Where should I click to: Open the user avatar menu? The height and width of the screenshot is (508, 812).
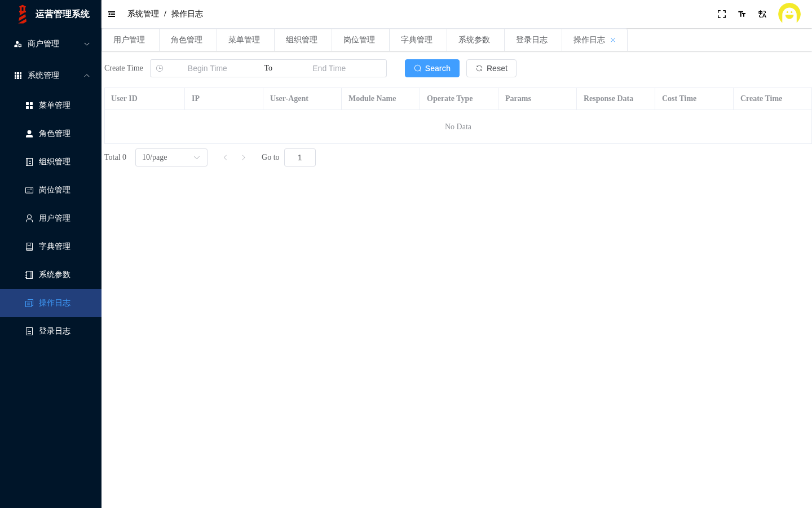789,14
